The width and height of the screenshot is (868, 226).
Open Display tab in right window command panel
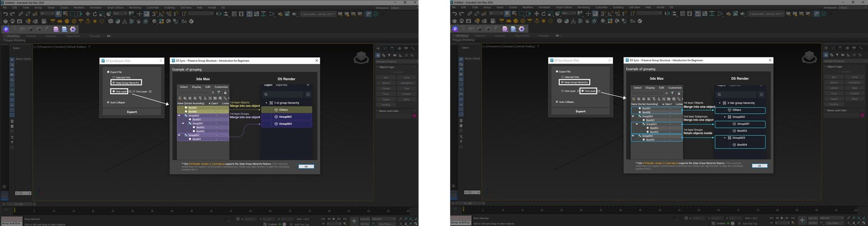point(855,48)
